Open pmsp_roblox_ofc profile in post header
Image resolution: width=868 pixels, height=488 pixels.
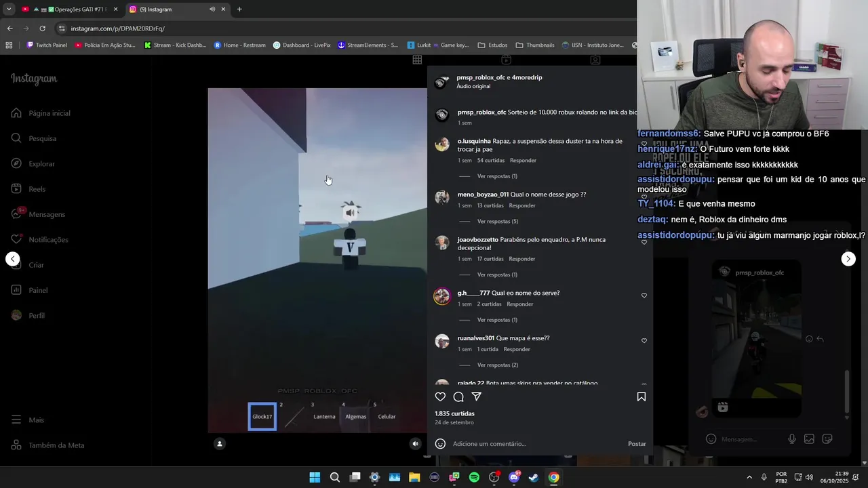point(481,77)
